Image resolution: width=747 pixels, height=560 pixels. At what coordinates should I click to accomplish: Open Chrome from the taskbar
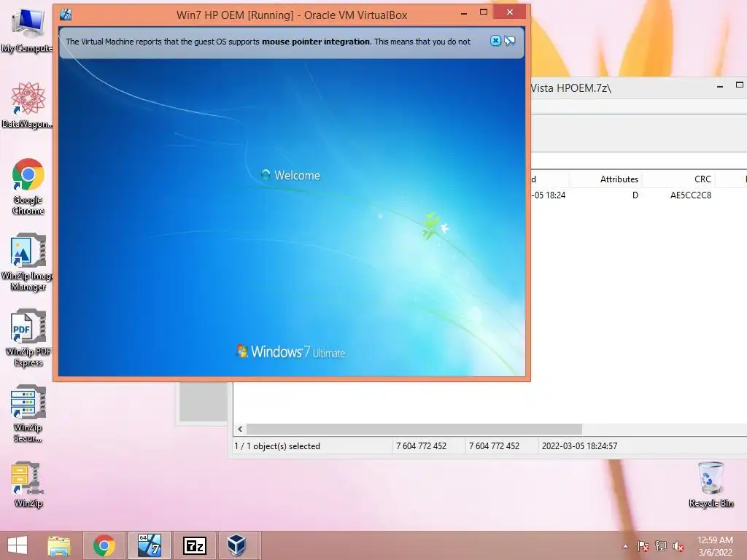pyautogui.click(x=104, y=545)
